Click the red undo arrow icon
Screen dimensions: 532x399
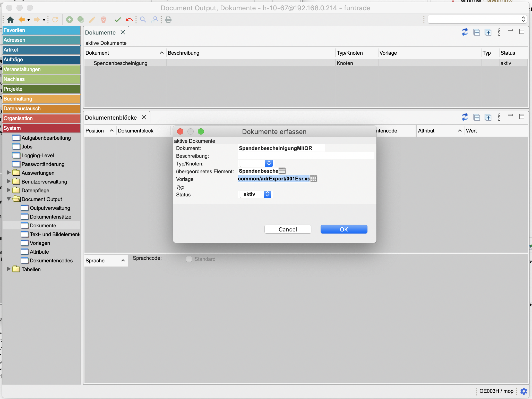click(129, 20)
